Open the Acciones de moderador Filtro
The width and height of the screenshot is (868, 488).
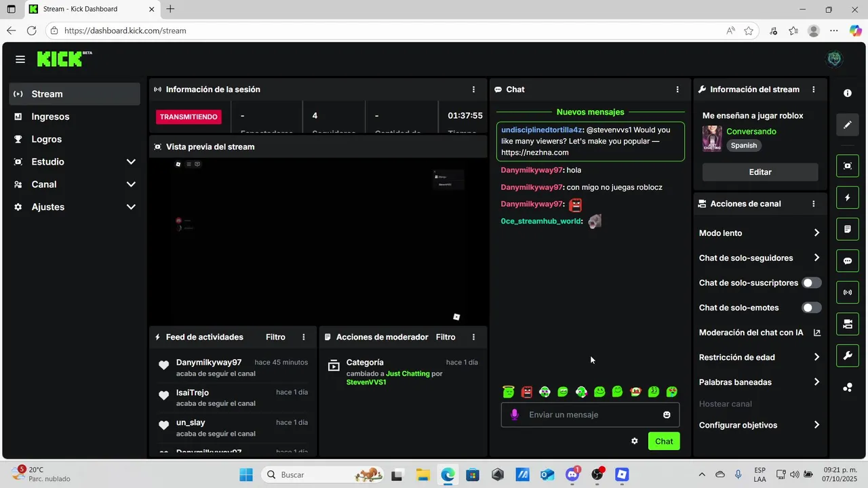coord(446,337)
